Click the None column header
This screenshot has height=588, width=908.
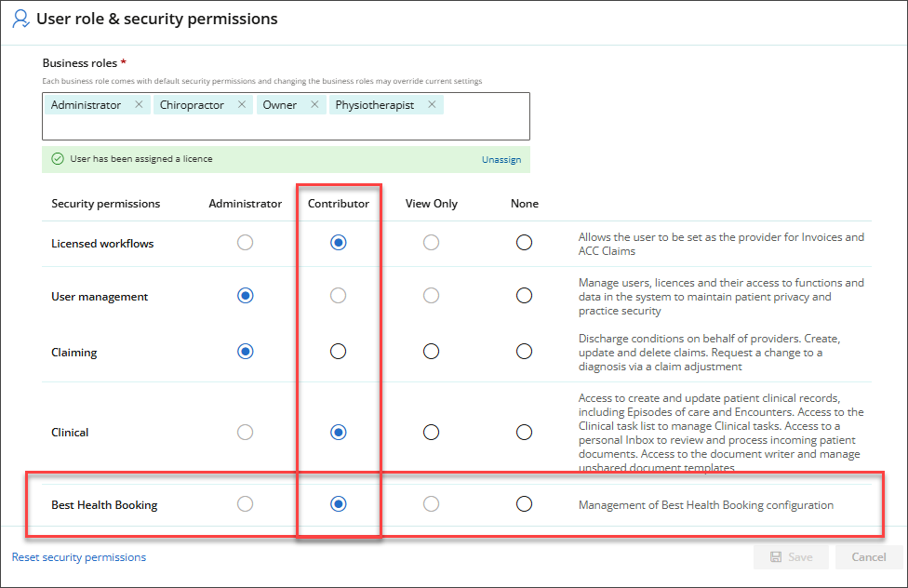(525, 204)
